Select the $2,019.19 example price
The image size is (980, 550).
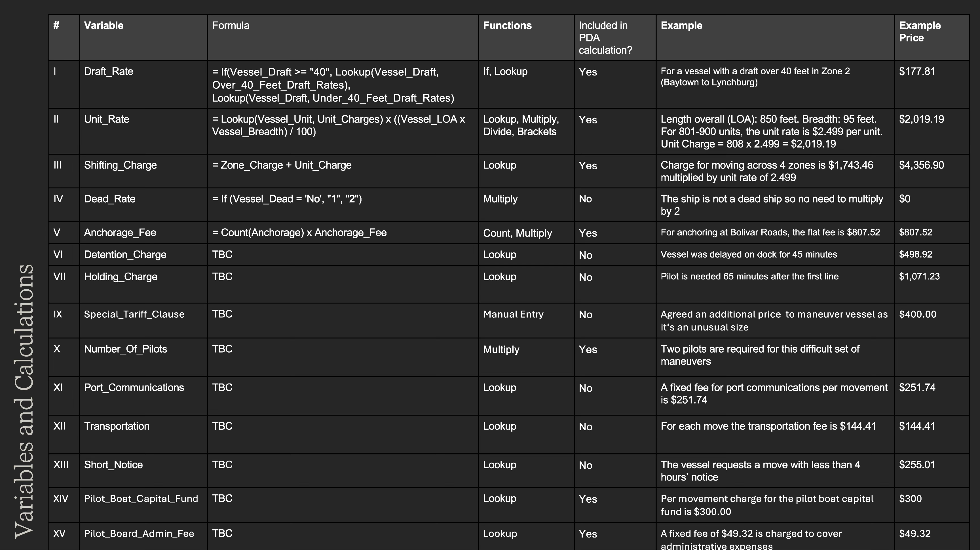[921, 119]
